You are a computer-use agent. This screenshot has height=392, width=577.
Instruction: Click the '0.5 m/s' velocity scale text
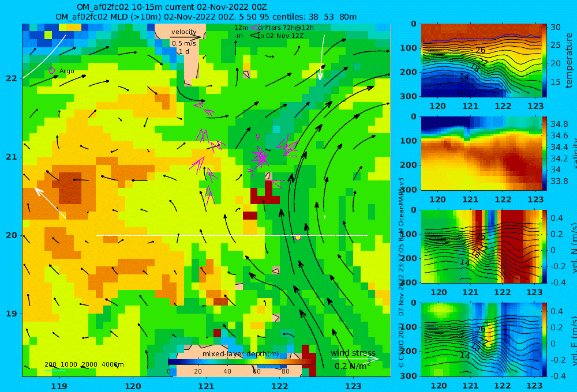(x=183, y=43)
